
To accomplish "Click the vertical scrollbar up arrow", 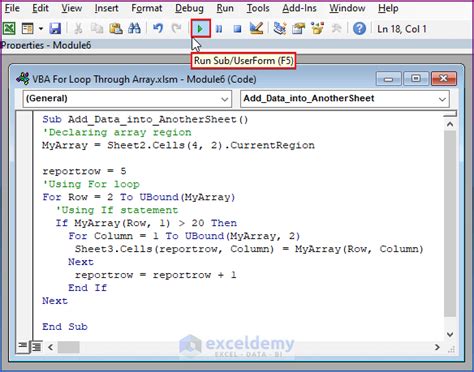I will (x=450, y=124).
